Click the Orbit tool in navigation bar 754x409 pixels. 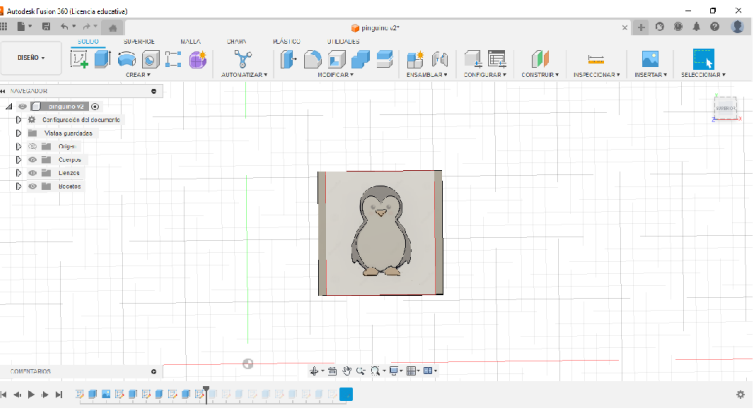pyautogui.click(x=314, y=371)
